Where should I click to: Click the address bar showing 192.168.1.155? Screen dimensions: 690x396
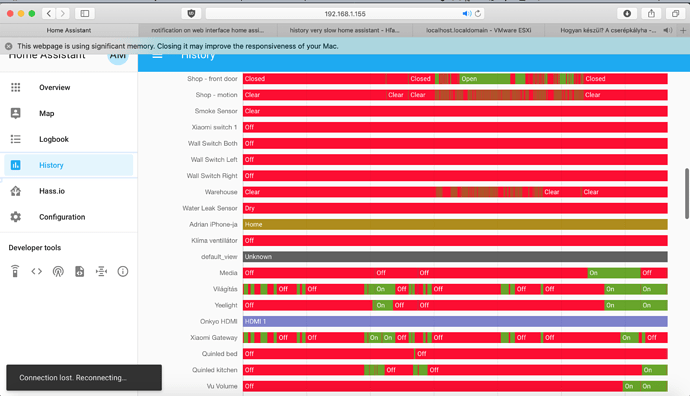tap(345, 14)
